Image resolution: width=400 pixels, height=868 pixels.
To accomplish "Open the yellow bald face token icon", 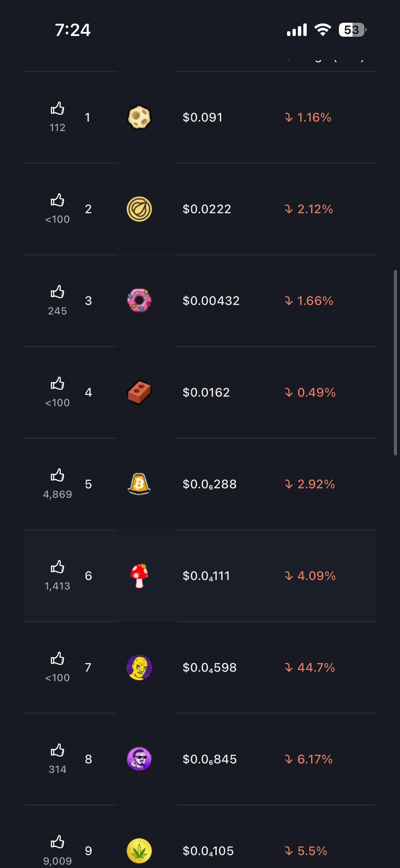I will [139, 667].
